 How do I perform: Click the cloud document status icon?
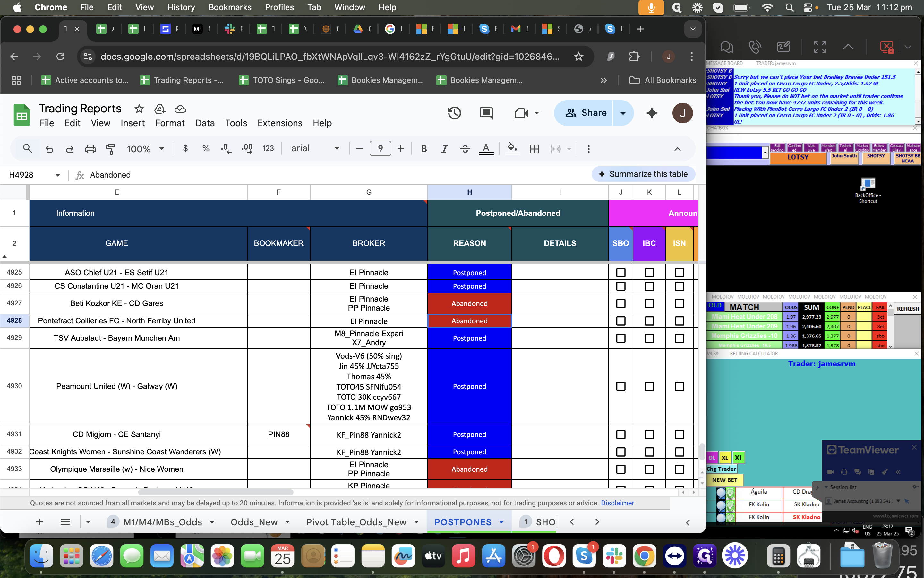click(x=180, y=109)
